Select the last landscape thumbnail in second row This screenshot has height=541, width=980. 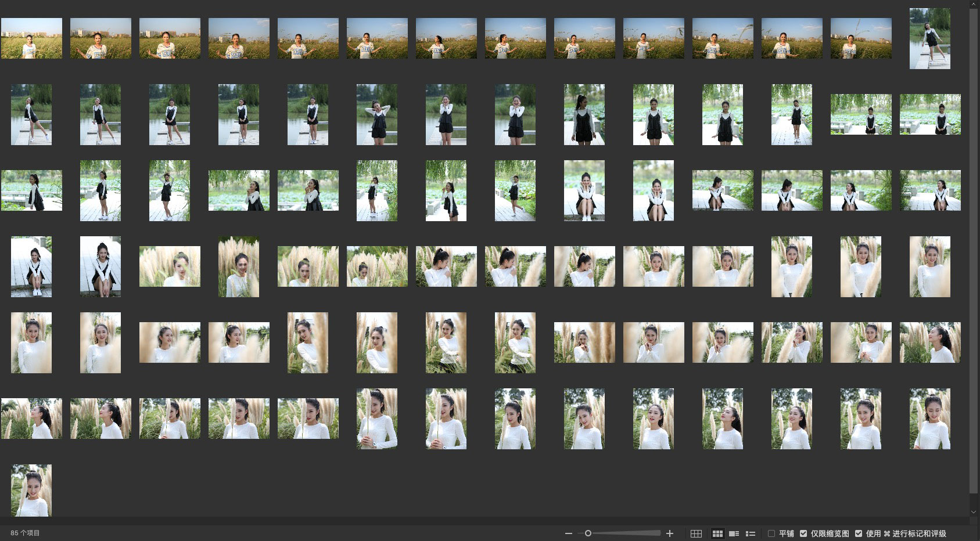(929, 114)
